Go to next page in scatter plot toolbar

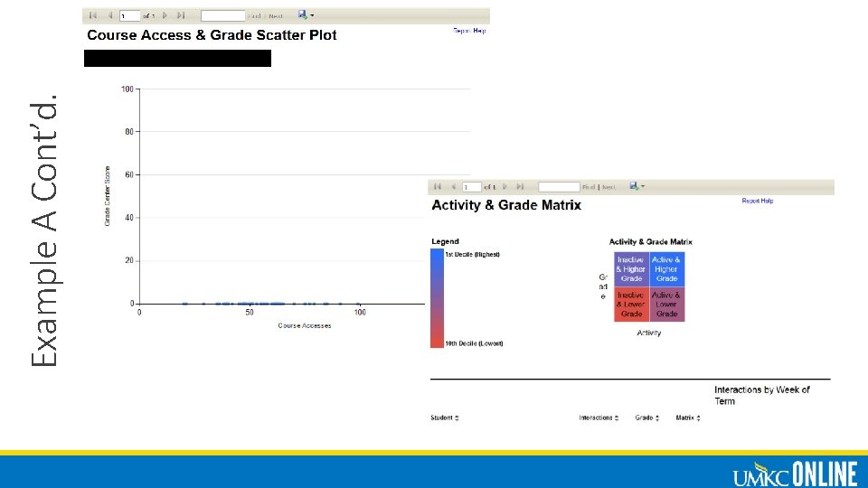165,15
